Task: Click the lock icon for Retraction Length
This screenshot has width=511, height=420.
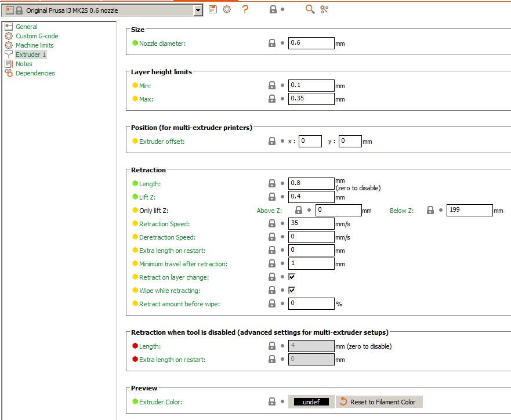Action: point(272,183)
